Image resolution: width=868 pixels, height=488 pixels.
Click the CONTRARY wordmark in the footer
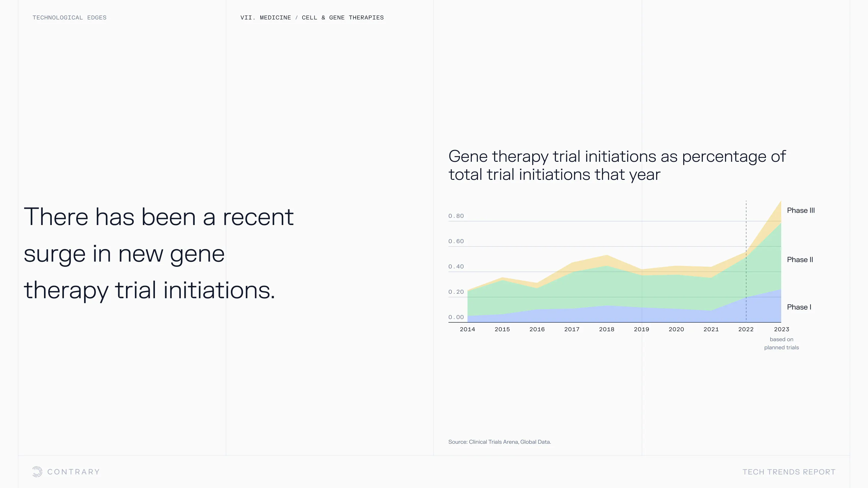pos(74,472)
